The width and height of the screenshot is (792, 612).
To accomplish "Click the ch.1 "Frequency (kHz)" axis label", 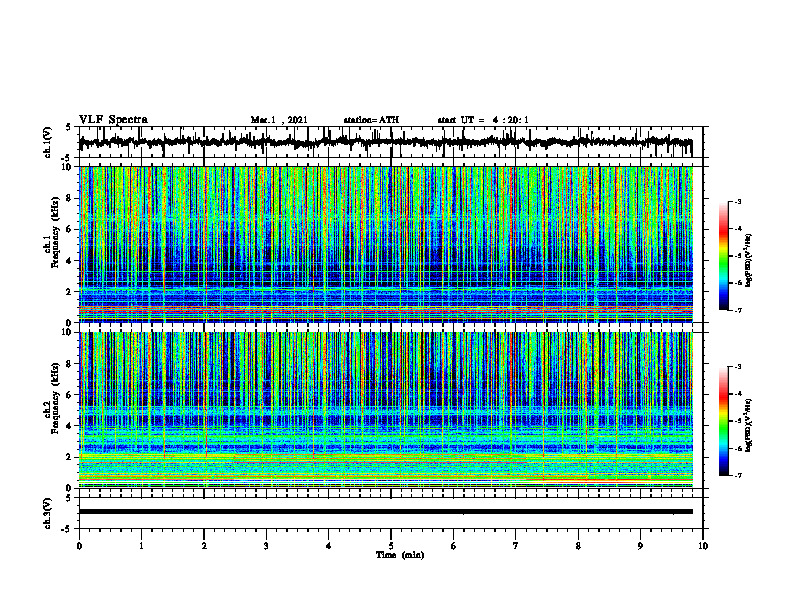I will 55,232.
